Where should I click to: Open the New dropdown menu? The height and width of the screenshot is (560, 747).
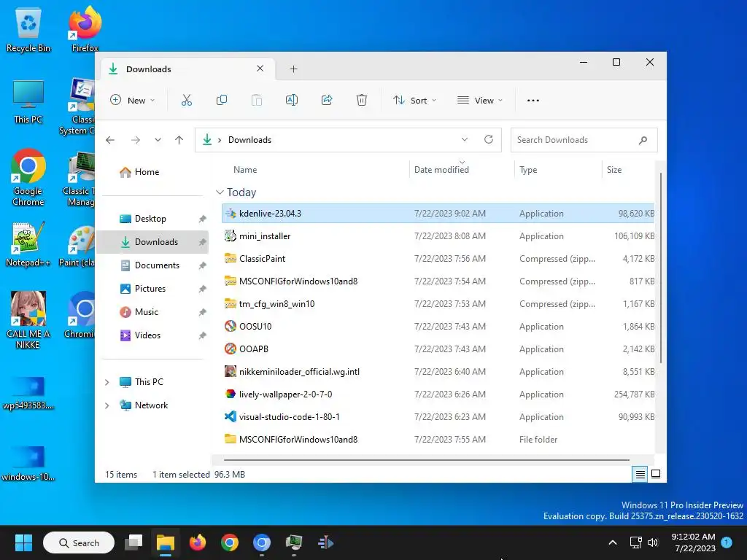133,101
